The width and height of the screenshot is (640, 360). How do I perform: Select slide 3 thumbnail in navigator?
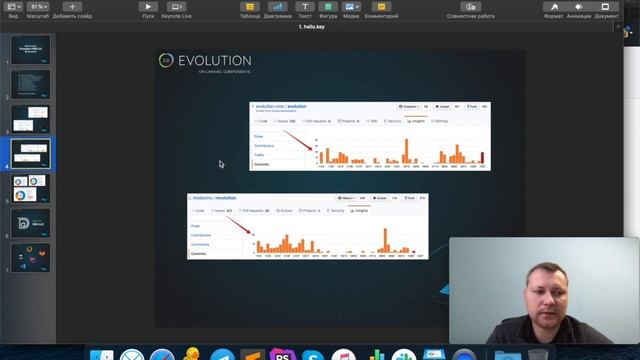click(31, 119)
